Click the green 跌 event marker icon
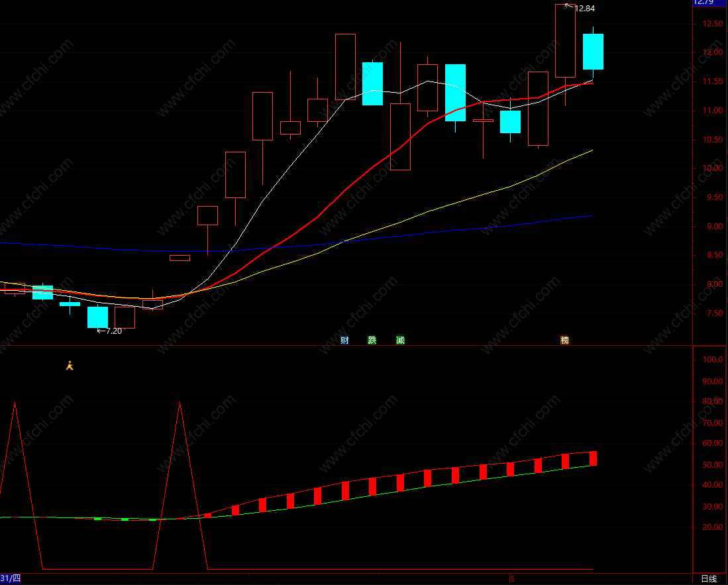728x585 pixels. pos(372,341)
